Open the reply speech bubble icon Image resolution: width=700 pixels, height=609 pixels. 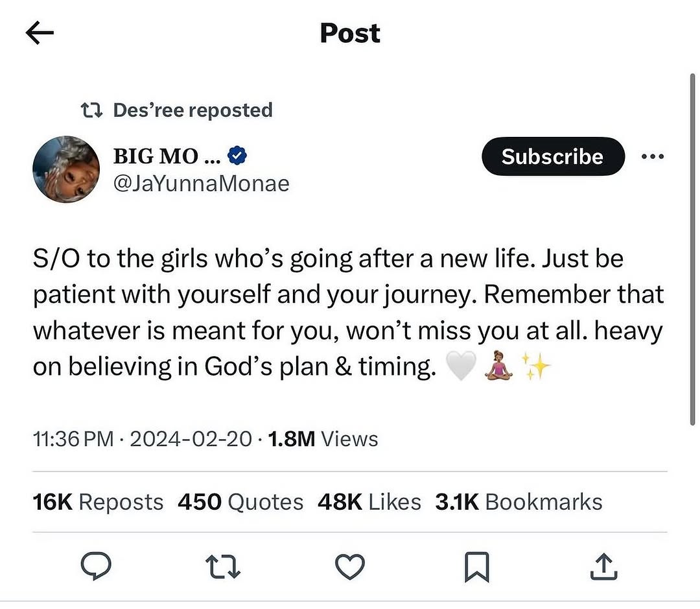pos(96,566)
